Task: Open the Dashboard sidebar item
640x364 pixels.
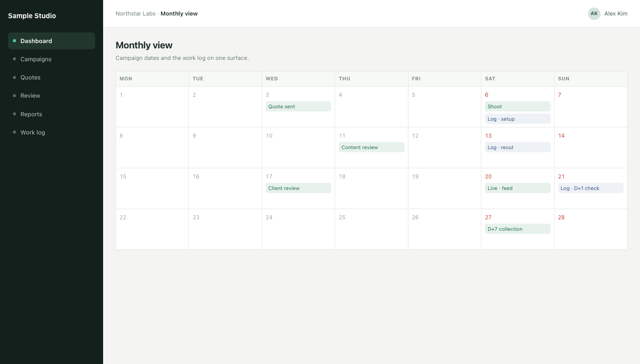Action: click(52, 41)
